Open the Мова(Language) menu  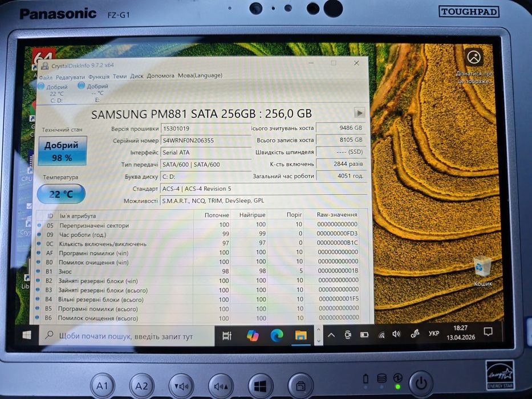coord(200,75)
